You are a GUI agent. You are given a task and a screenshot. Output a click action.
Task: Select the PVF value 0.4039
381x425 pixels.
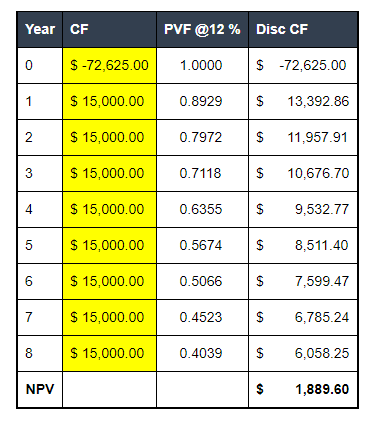click(201, 353)
